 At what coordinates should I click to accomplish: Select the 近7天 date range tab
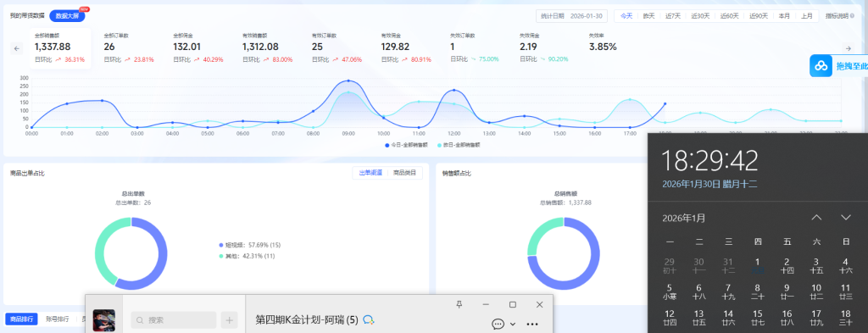673,16
